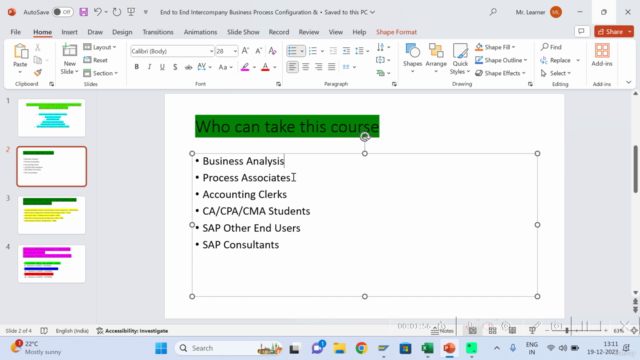Open Chrome from the taskbar
Screen dimensions: 640x360
pos(361,348)
